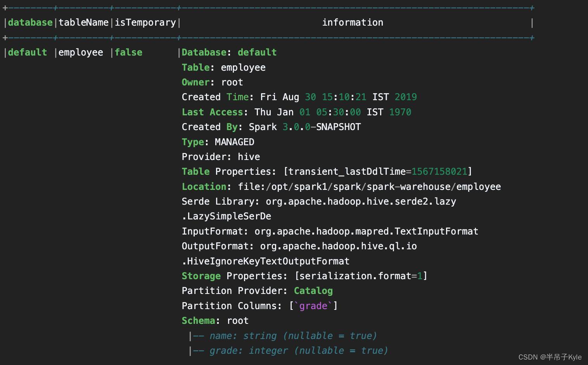The image size is (588, 365).
Task: Click the 'isTemporary' column header
Action: click(x=145, y=23)
